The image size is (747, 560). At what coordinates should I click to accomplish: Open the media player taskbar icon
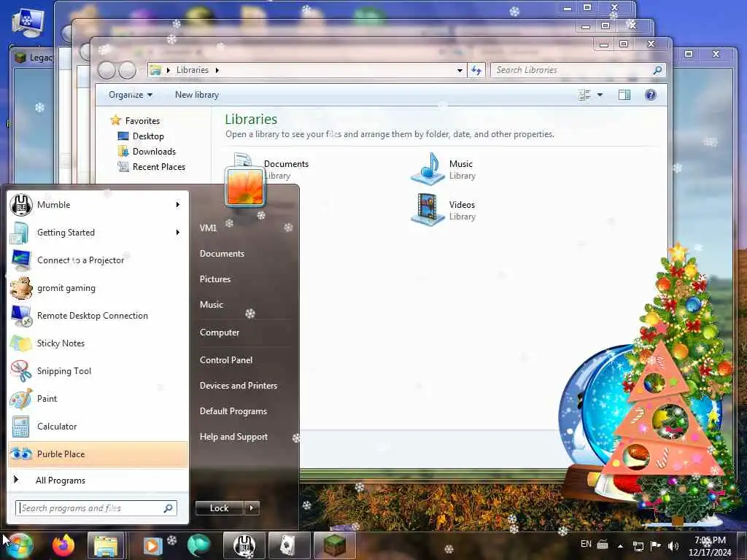[x=152, y=545]
